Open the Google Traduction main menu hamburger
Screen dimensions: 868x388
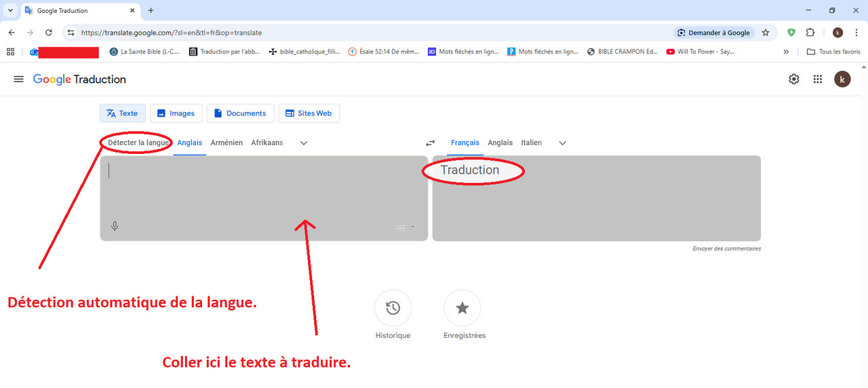click(x=18, y=79)
